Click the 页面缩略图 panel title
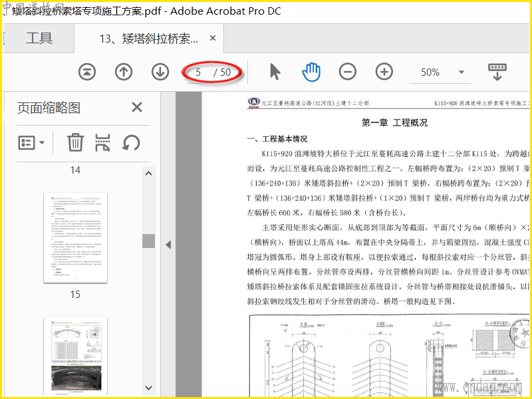Viewport: 532px width, 399px height. [x=49, y=108]
